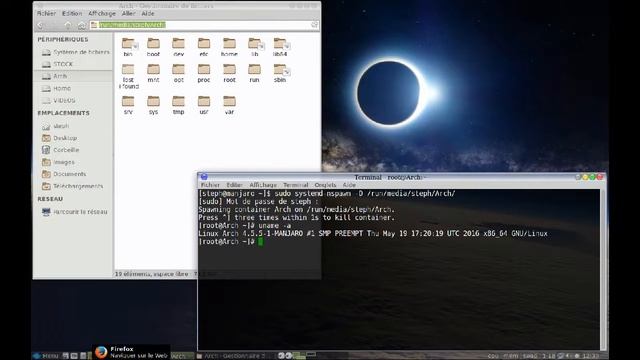640x360 pixels.
Task: Select the lib folder icon
Action: 254,43
